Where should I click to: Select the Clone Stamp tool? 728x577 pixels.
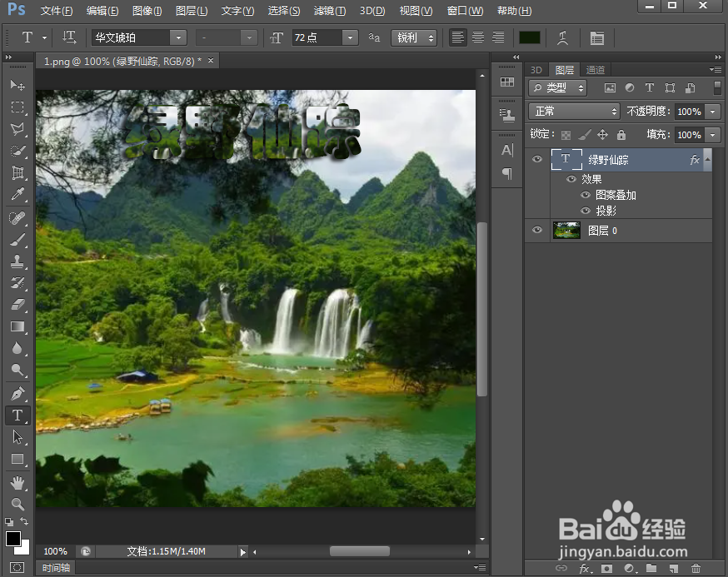click(17, 261)
